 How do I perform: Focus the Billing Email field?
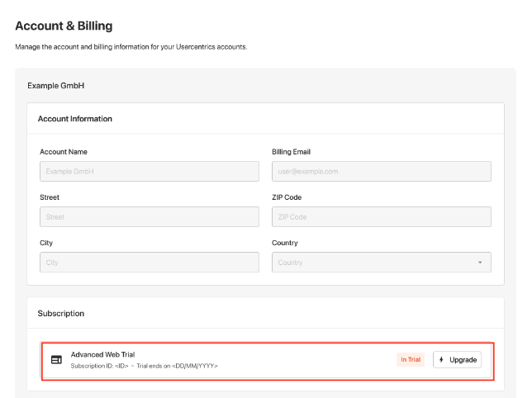tap(382, 171)
